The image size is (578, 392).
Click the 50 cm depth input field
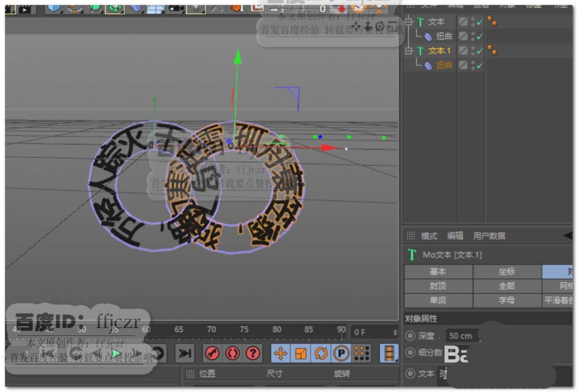(x=461, y=335)
